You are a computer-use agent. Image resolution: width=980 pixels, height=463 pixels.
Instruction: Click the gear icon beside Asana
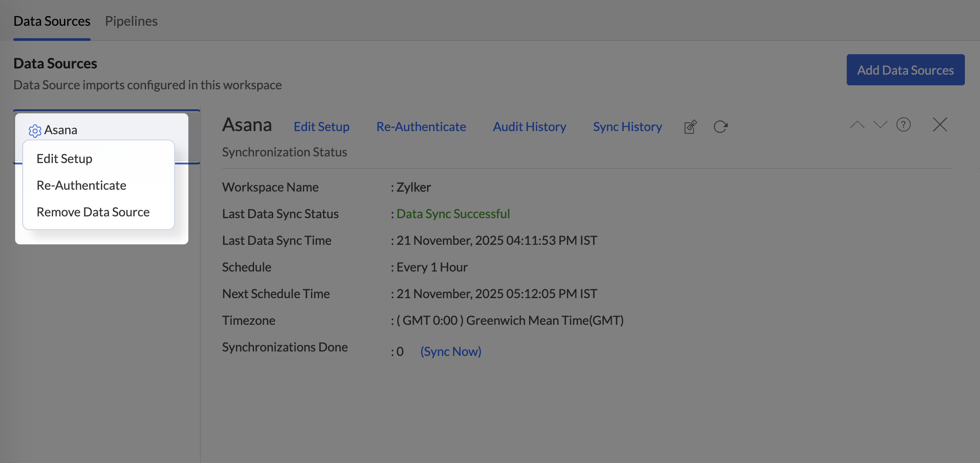click(x=35, y=131)
